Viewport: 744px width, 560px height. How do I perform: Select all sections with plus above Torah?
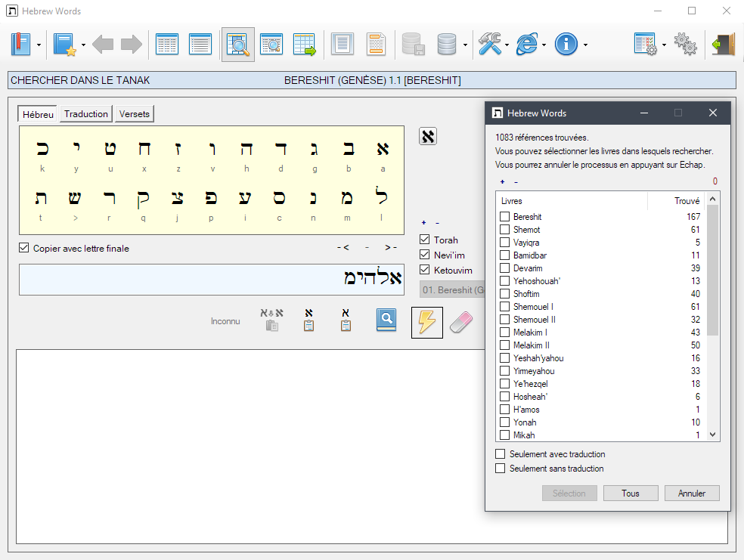click(x=423, y=223)
